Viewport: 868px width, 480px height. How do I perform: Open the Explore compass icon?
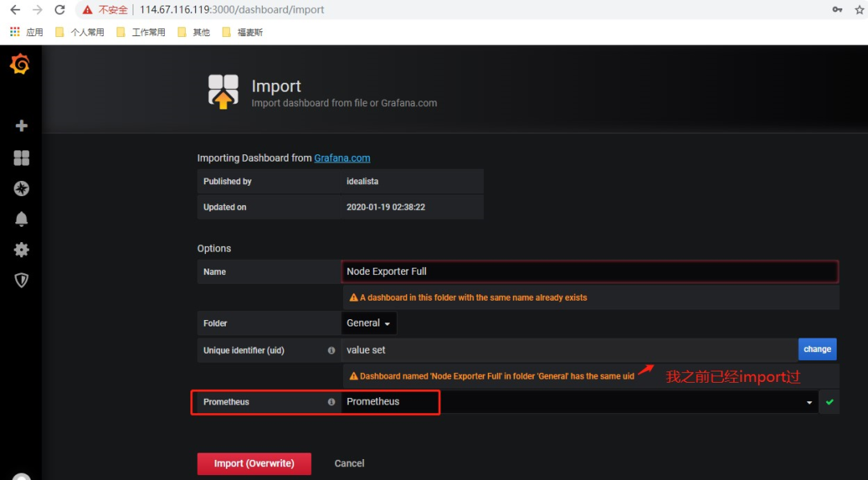(x=21, y=188)
